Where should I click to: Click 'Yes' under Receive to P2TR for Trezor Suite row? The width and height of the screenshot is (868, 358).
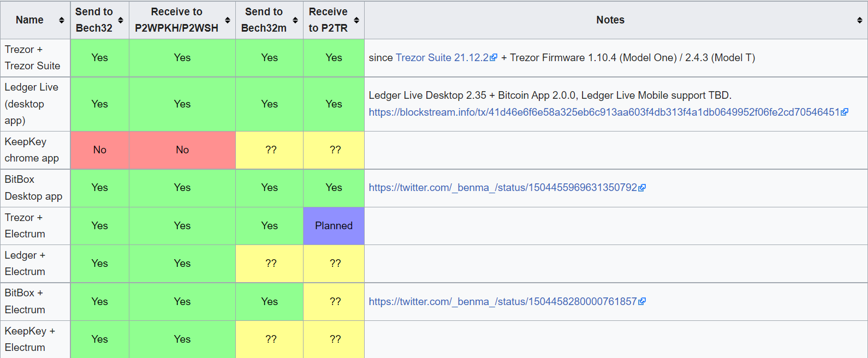(x=334, y=57)
